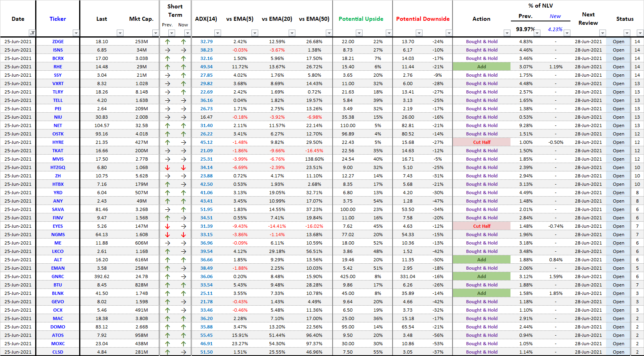Image resolution: width=644 pixels, height=356 pixels.
Task: Select MVIS vs EMA(50) value 138.60%
Action: [x=314, y=159]
